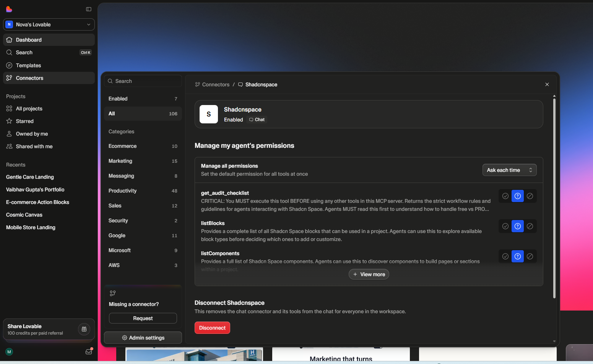Show projects Shared with me
Screen dimensions: 593x364
click(x=49, y=146)
